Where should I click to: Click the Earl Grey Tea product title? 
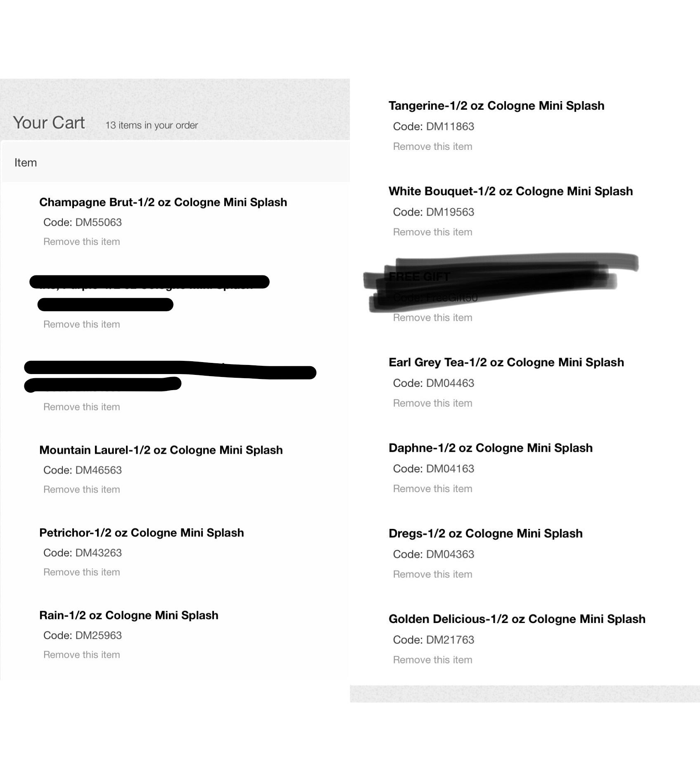tap(506, 362)
